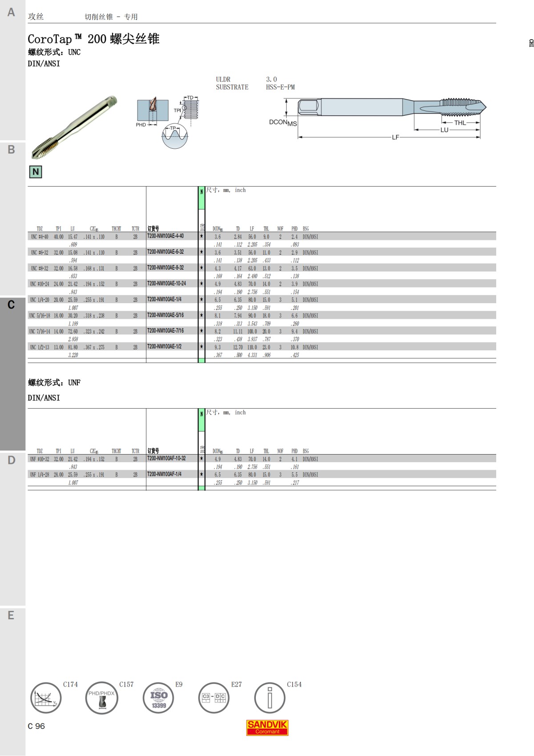Click the TP thread pitch circle diagram
Screen dimensions: 534x756
175,137
